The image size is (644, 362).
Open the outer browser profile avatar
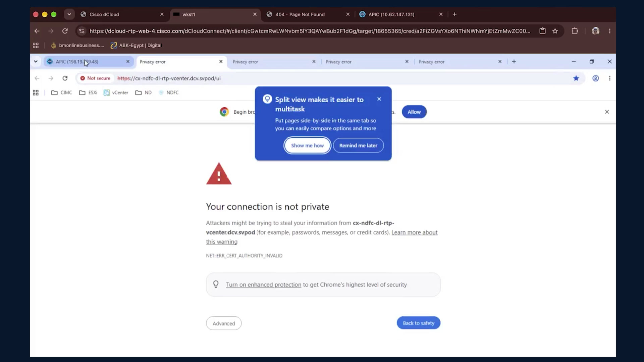(x=595, y=31)
